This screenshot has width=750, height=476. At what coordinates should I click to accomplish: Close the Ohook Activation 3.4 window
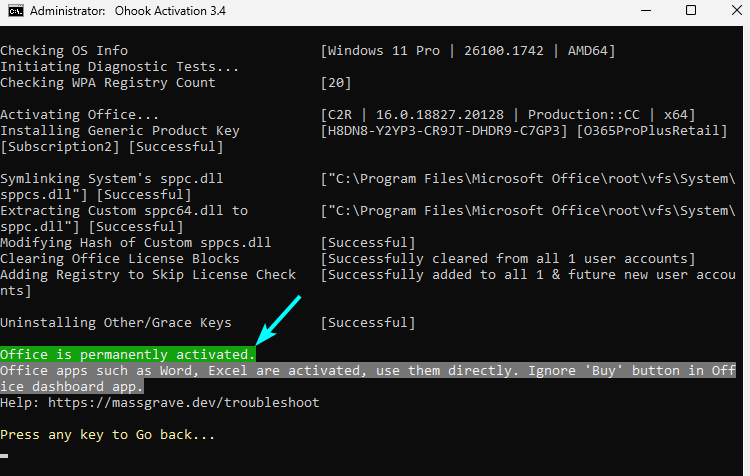tap(737, 10)
